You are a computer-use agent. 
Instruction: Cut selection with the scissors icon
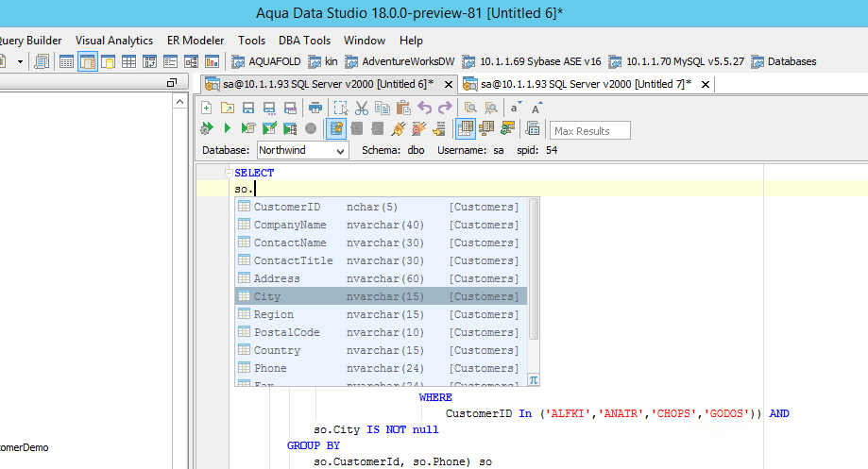[x=362, y=108]
